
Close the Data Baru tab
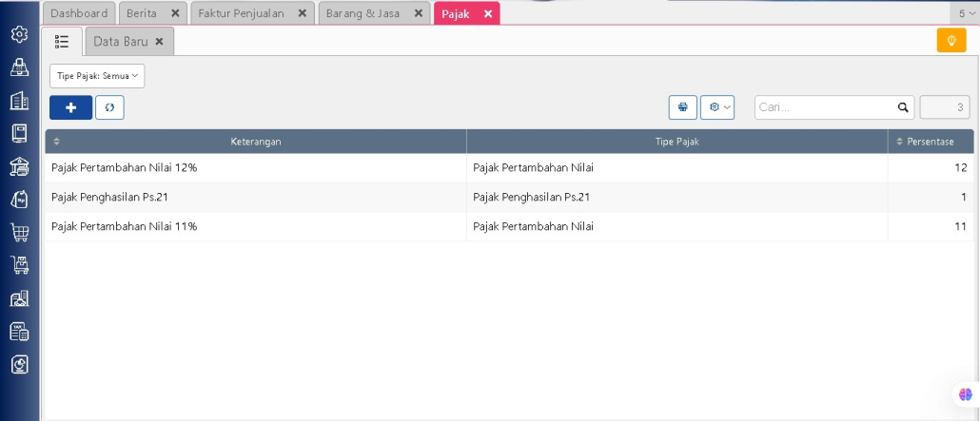click(159, 42)
